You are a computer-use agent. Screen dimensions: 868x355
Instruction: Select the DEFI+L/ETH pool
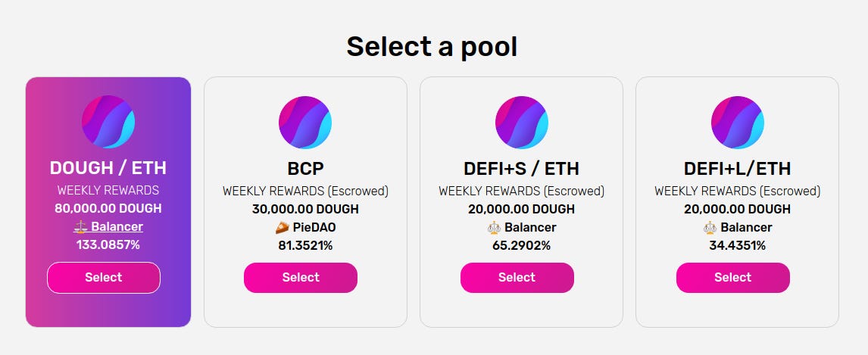[x=733, y=278]
